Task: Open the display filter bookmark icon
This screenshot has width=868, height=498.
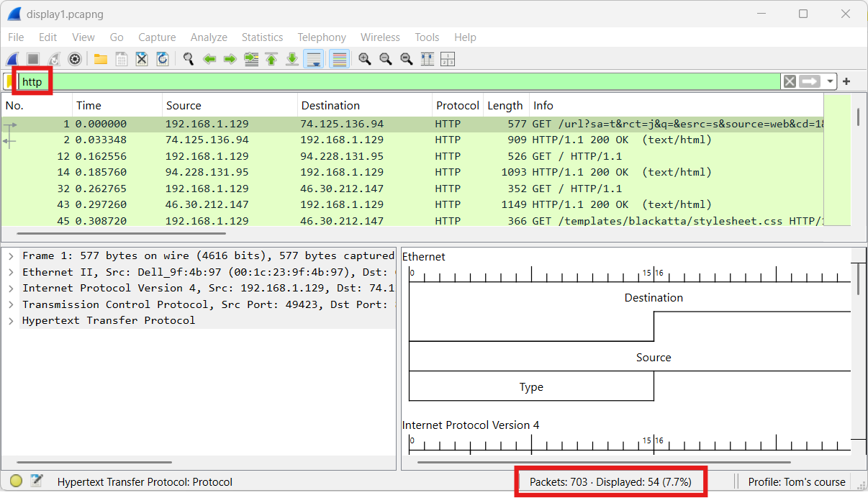Action: pyautogui.click(x=10, y=81)
